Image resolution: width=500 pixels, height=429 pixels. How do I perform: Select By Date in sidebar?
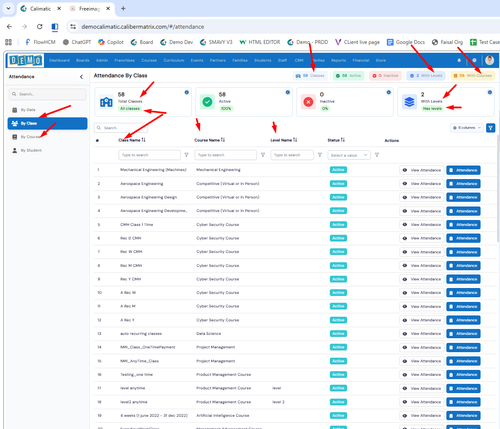pos(47,110)
